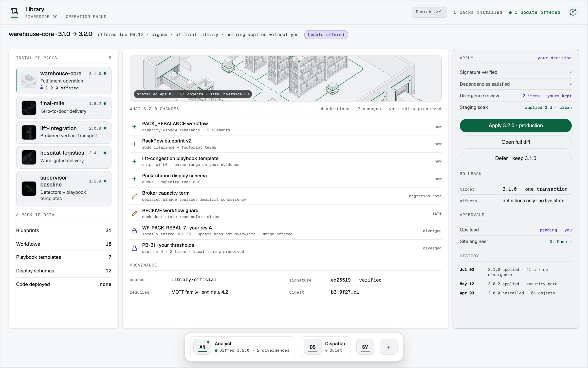Open full diff
588x368 pixels.
(x=515, y=142)
